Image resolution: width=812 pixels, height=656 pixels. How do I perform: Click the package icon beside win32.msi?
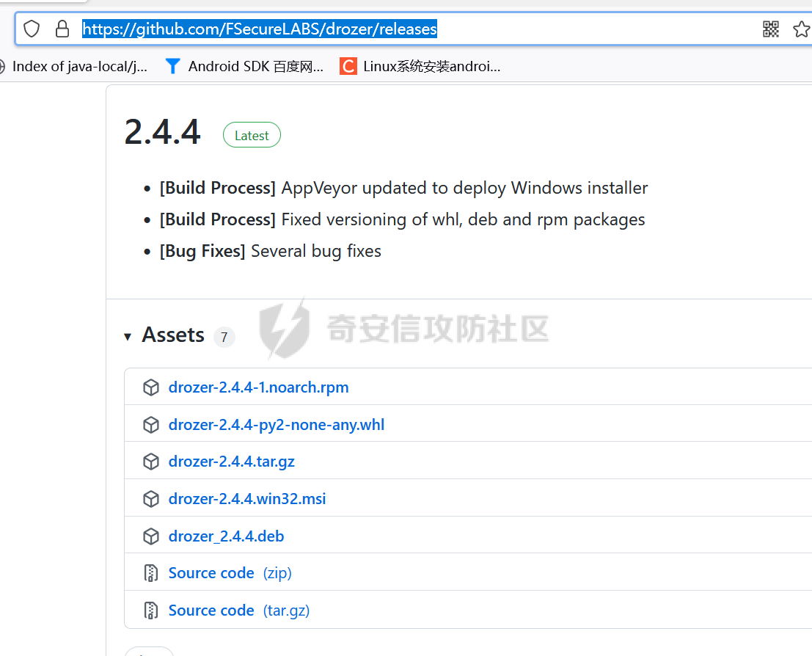pyautogui.click(x=150, y=499)
